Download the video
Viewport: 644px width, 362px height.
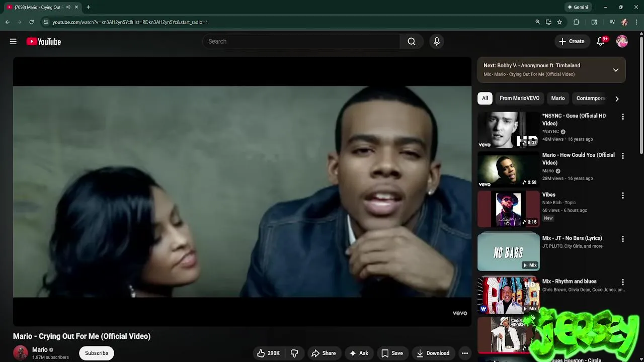(433, 353)
